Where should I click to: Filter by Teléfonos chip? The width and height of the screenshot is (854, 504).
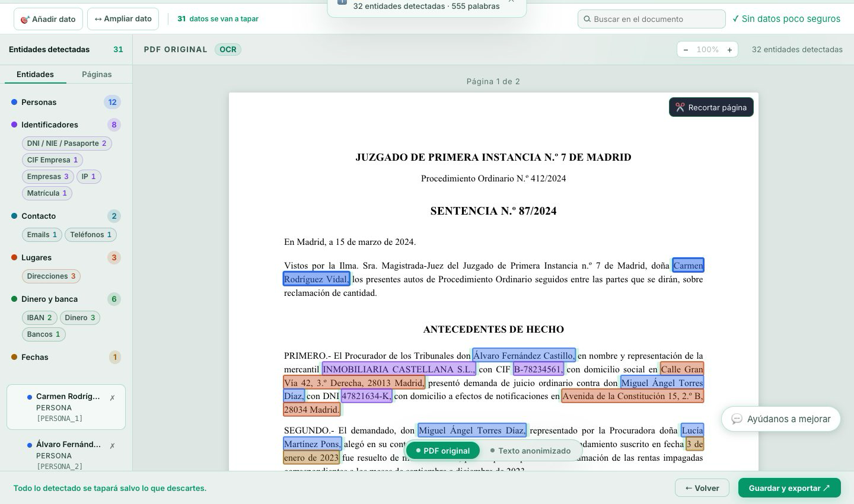(91, 235)
